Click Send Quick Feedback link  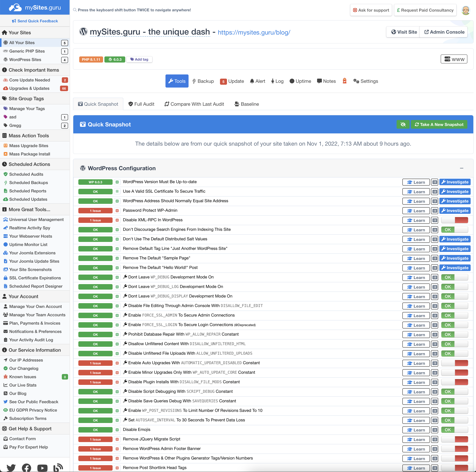pos(35,21)
